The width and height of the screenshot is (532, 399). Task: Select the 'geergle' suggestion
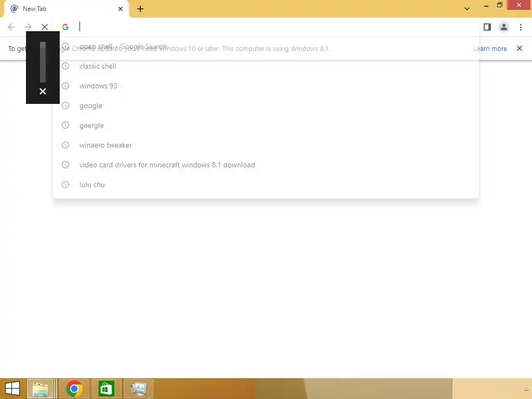[x=265, y=125]
